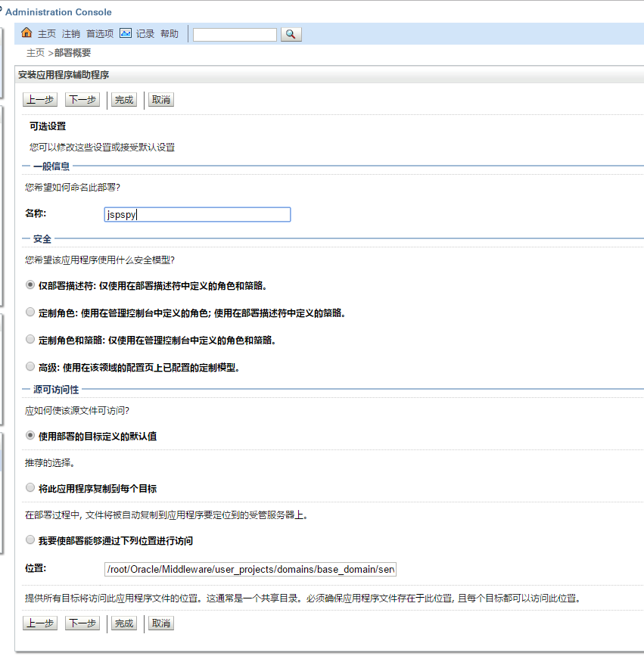
Task: Click the bottom 完成 button
Action: pos(124,623)
